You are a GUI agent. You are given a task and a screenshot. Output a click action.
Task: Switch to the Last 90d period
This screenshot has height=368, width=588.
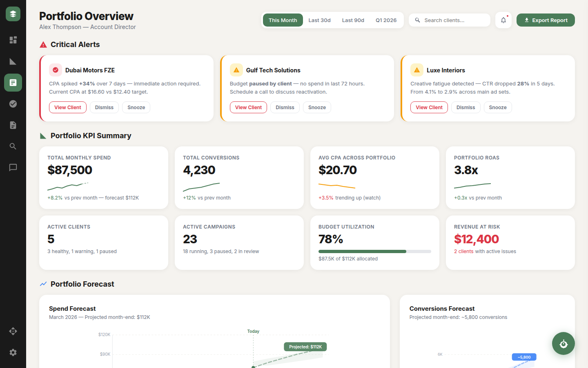(x=353, y=20)
